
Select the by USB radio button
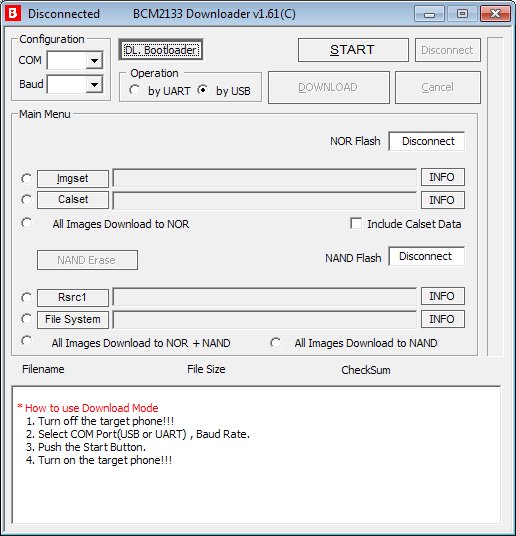[202, 90]
